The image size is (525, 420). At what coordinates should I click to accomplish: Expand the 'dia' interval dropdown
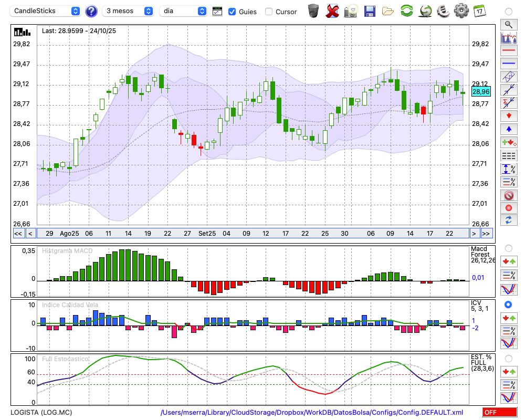click(183, 11)
